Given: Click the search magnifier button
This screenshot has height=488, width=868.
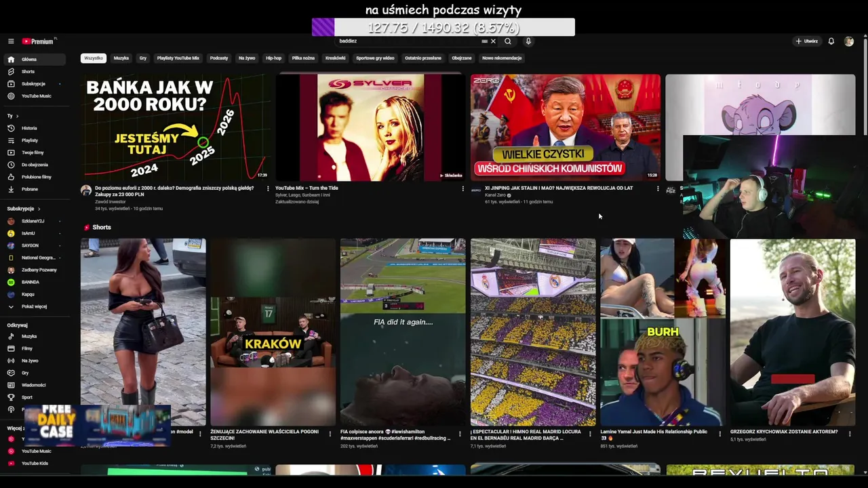Looking at the screenshot, I should pos(507,41).
